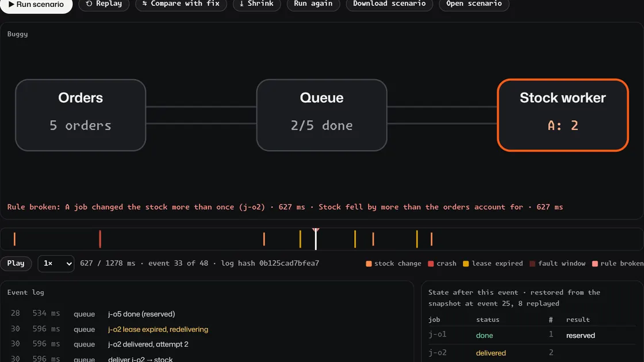Click the 'result' column header
Image resolution: width=644 pixels, height=362 pixels.
(x=578, y=319)
